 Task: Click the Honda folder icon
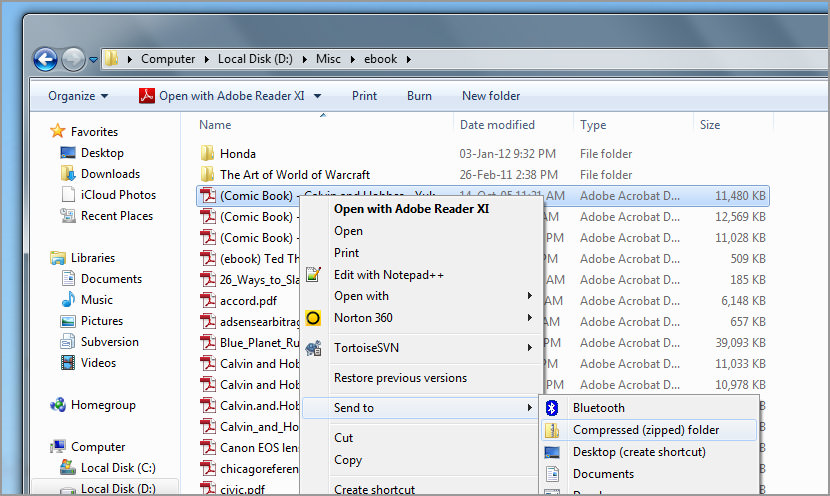[208, 154]
